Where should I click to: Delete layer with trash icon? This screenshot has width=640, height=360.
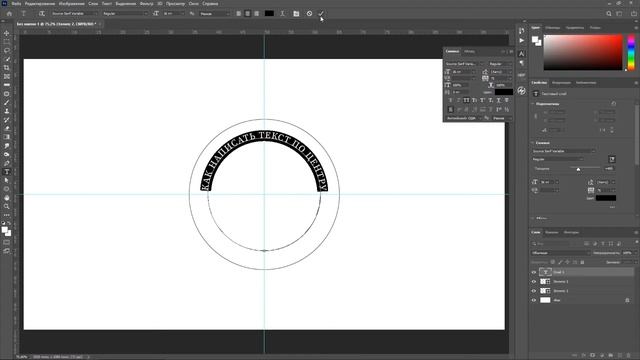tap(629, 356)
